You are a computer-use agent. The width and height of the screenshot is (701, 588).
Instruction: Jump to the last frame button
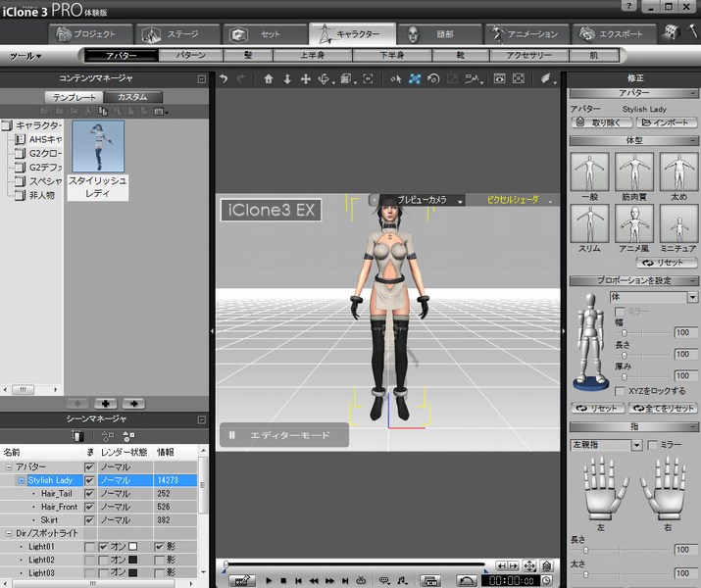(345, 580)
